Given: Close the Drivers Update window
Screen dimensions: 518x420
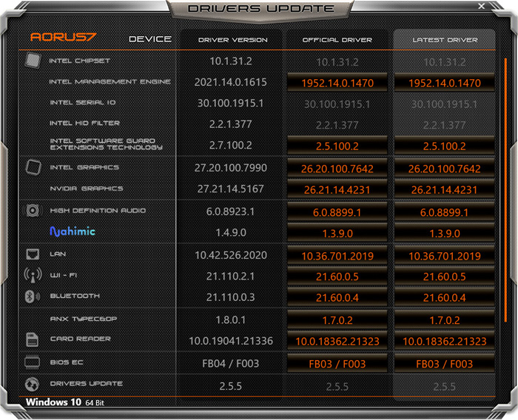Looking at the screenshot, I should click(x=482, y=6).
